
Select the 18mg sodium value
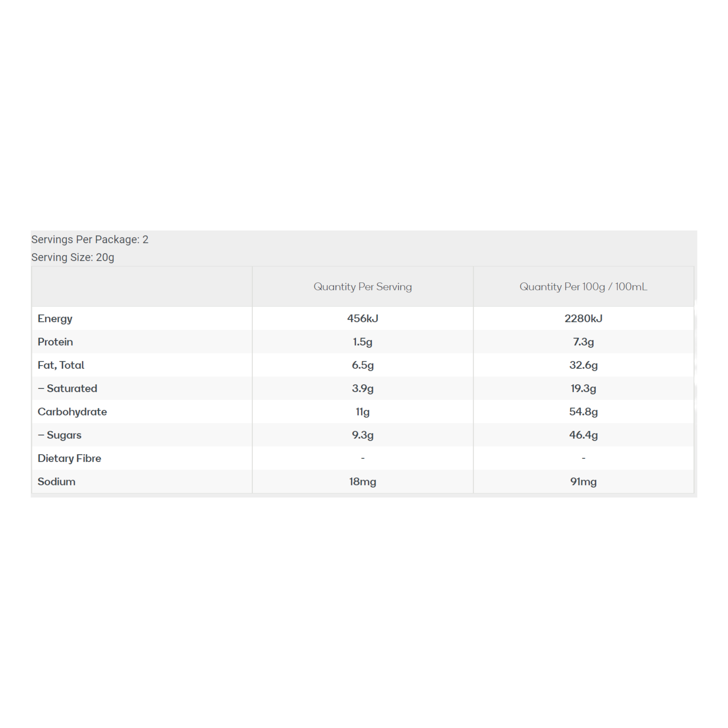pos(362,482)
